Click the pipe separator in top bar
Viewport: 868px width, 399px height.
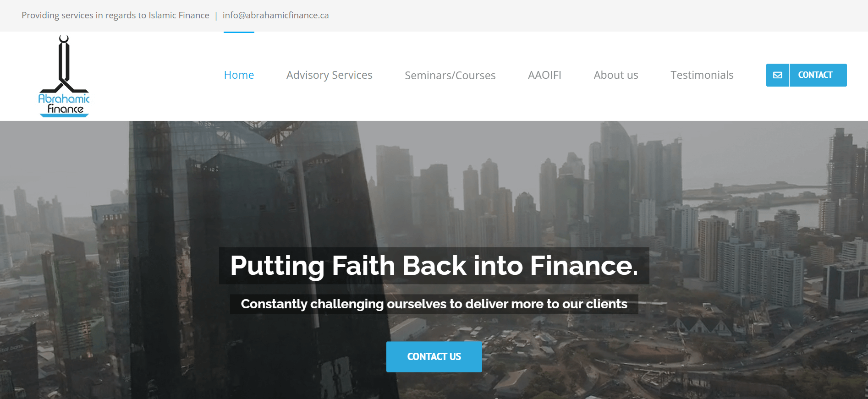(216, 16)
